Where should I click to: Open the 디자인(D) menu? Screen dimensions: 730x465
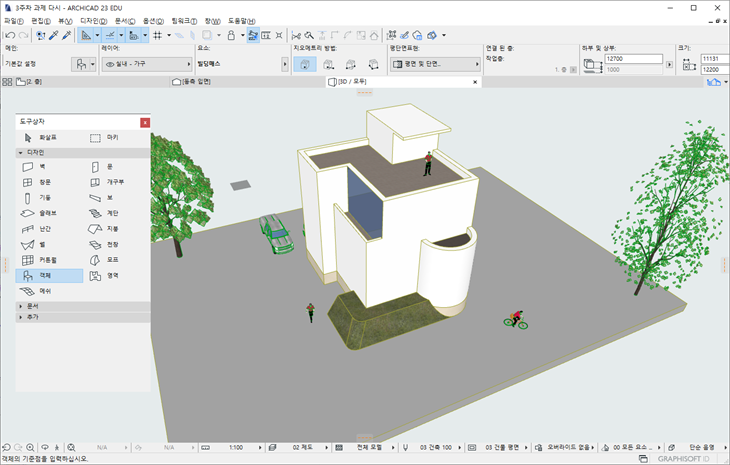[x=95, y=20]
